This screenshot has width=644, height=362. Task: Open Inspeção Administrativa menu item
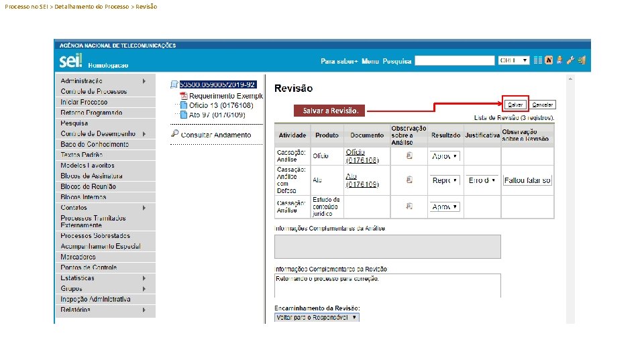(105, 299)
